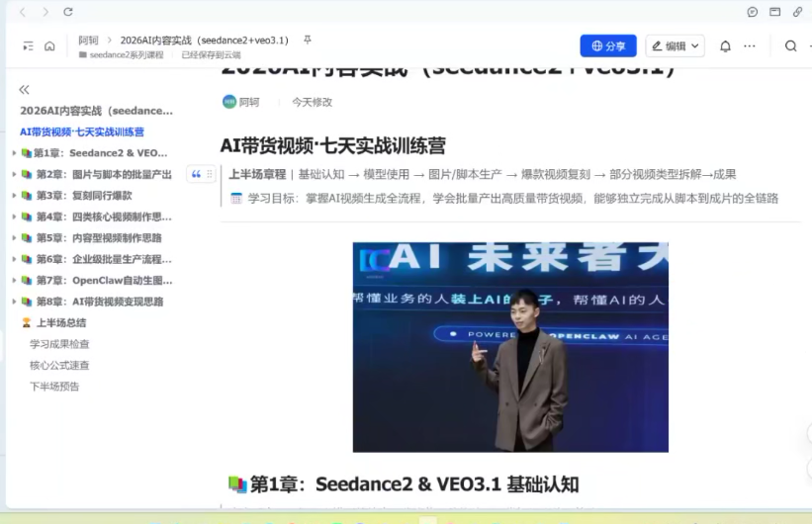The width and height of the screenshot is (812, 524).
Task: Click the blue 分享 share button
Action: 608,46
